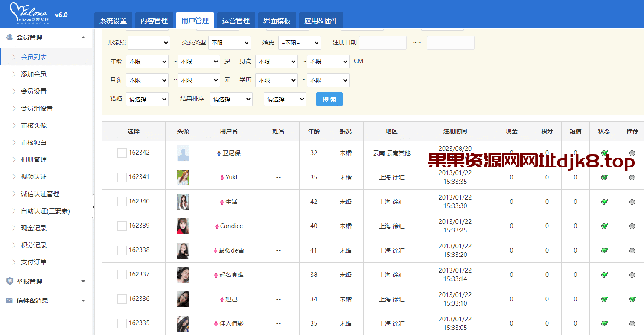Check the checkbox for member 162342
This screenshot has width=644, height=335.
[x=122, y=153]
